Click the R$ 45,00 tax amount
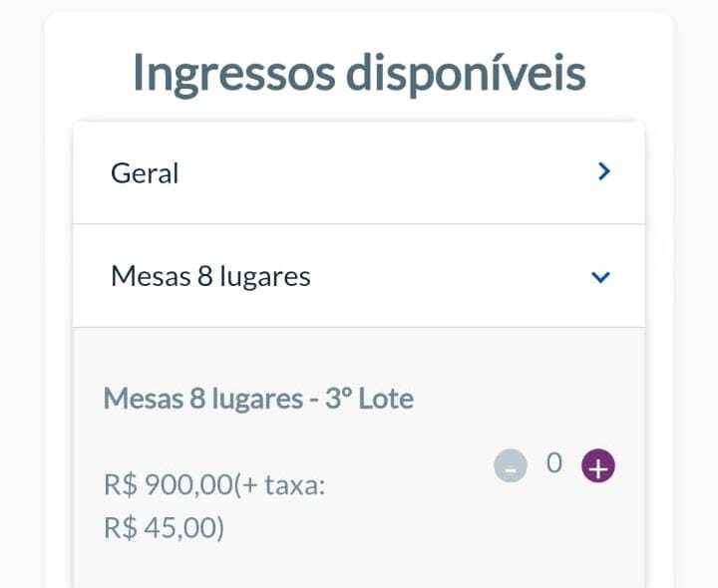Viewport: 718px width, 588px height. [162, 527]
